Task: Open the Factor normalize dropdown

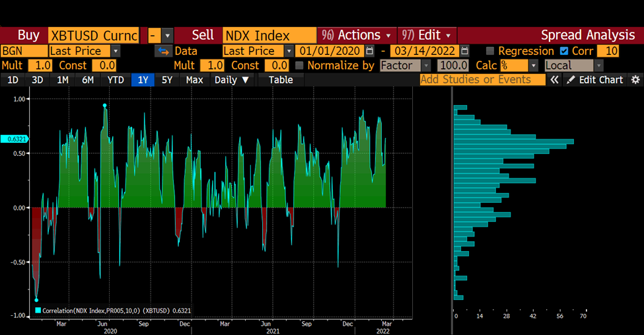Action: click(x=426, y=65)
